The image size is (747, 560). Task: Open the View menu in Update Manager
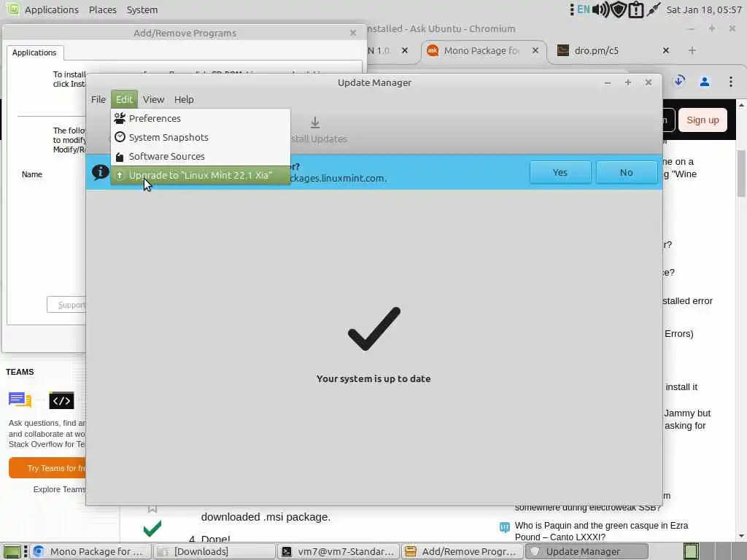[x=153, y=99]
